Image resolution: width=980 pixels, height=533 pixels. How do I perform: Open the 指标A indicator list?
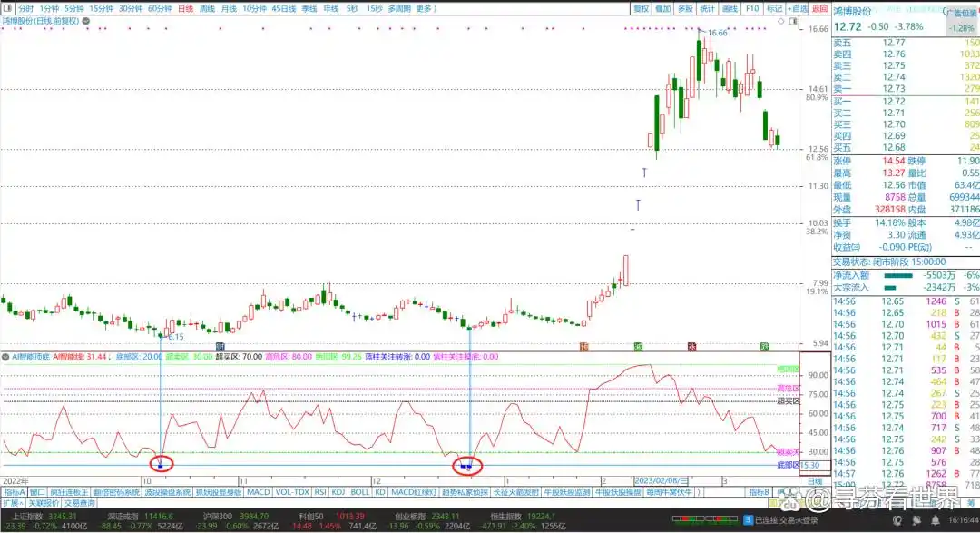14,492
